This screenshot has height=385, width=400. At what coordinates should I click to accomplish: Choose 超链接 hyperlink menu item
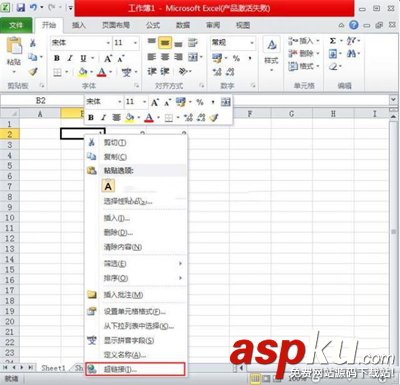click(x=135, y=369)
